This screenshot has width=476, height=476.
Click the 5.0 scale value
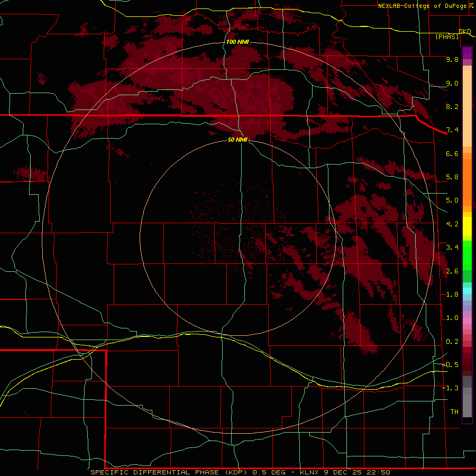coord(452,200)
